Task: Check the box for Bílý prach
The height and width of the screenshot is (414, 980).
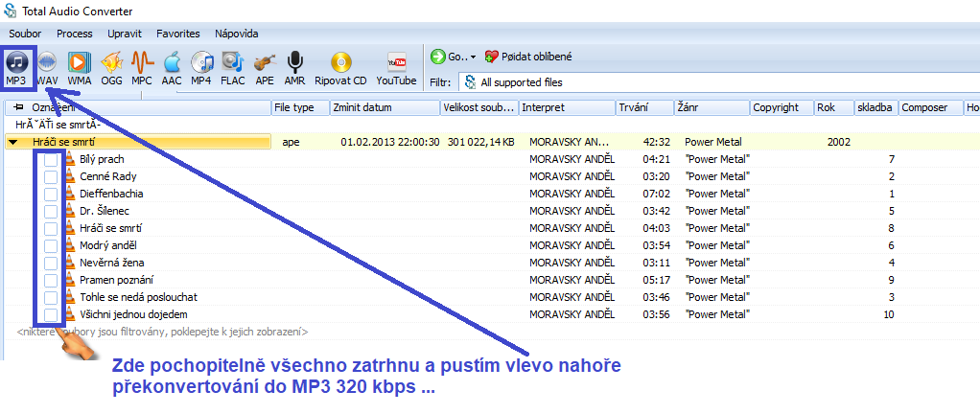Action: click(50, 159)
